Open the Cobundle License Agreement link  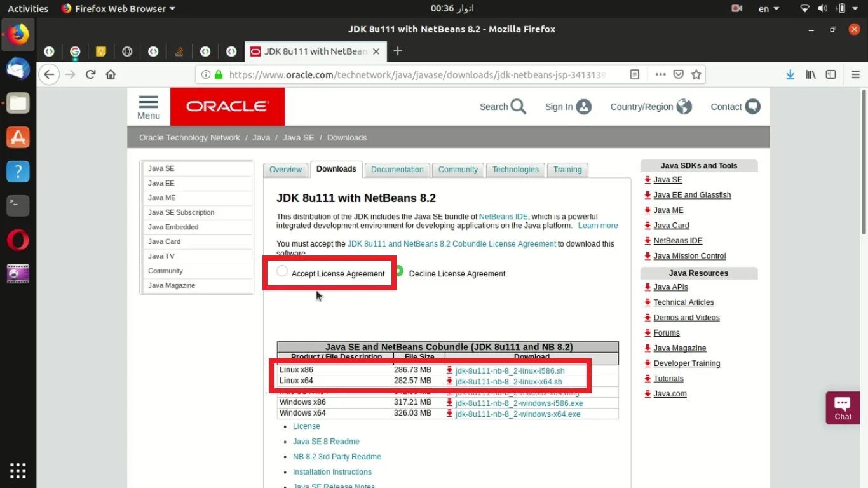[x=452, y=244]
